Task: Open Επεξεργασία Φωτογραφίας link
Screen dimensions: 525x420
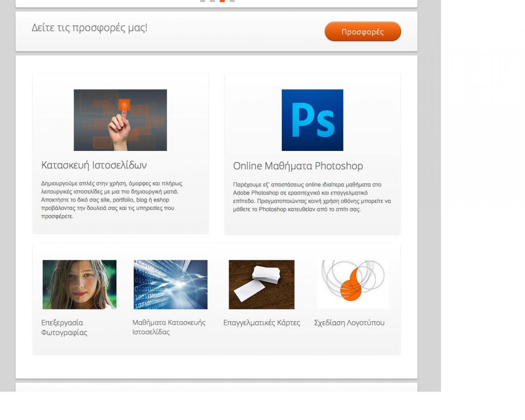Action: 64,328
